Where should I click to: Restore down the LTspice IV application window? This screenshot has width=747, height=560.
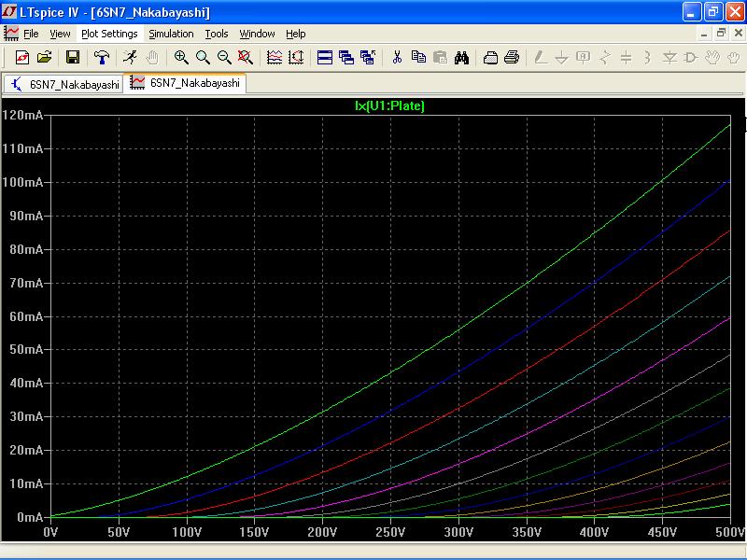[x=713, y=11]
